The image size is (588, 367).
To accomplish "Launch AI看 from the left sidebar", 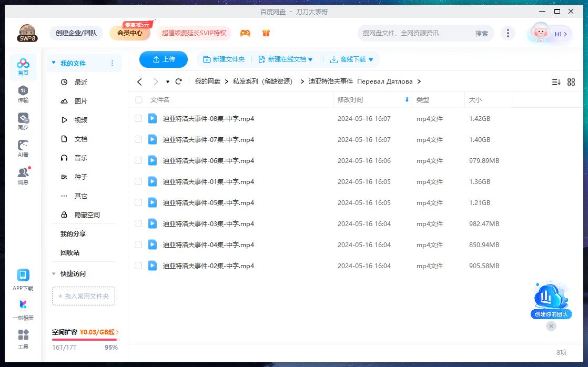I will coord(22,147).
